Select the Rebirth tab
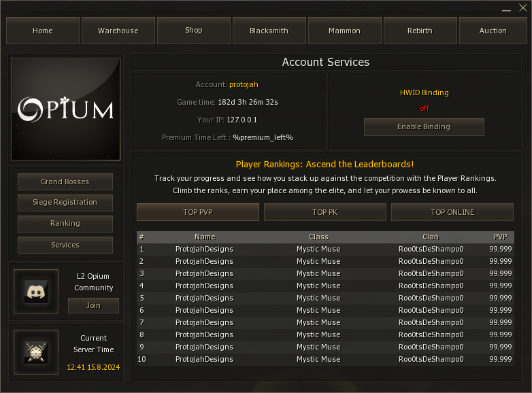This screenshot has width=532, height=393. pos(420,31)
